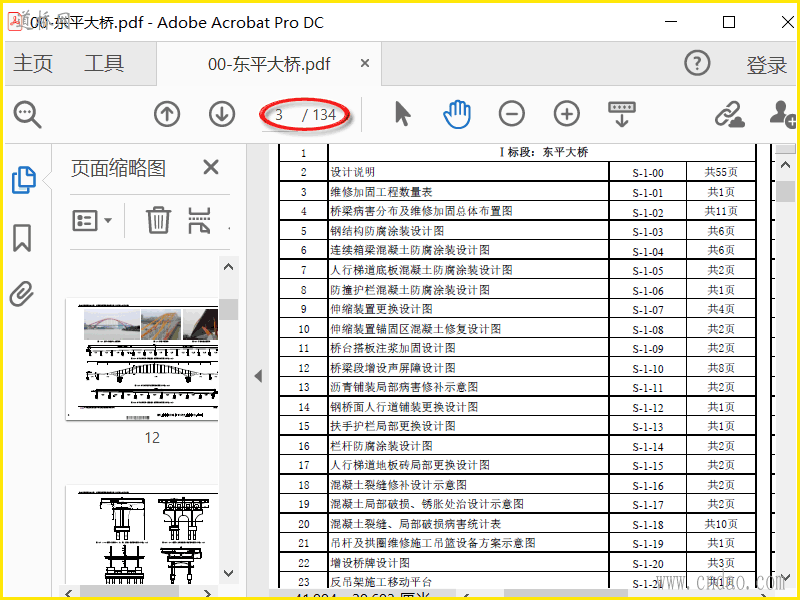
Task: Switch to the 主页 tab
Action: pyautogui.click(x=33, y=63)
